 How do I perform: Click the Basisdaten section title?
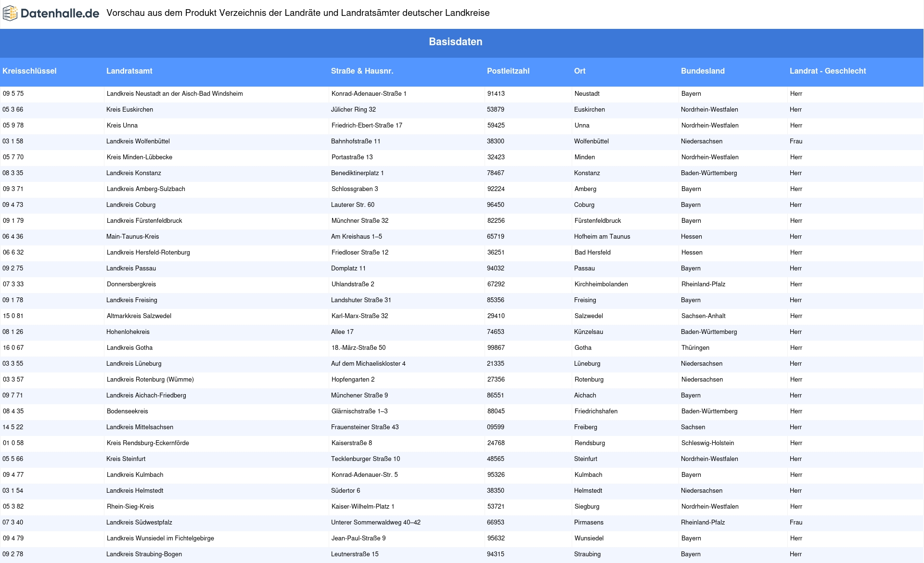[x=456, y=42]
